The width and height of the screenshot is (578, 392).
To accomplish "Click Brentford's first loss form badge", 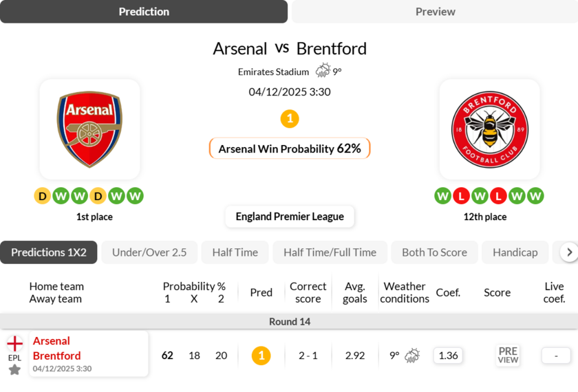I will (x=461, y=196).
